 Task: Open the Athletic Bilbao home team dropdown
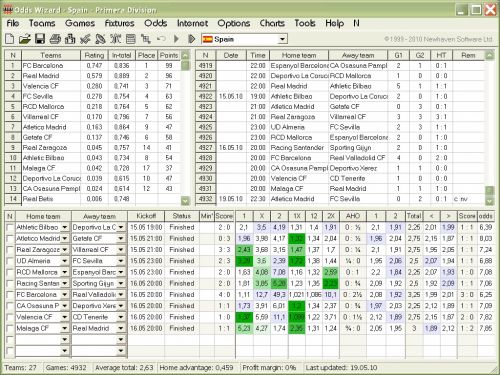(x=65, y=227)
